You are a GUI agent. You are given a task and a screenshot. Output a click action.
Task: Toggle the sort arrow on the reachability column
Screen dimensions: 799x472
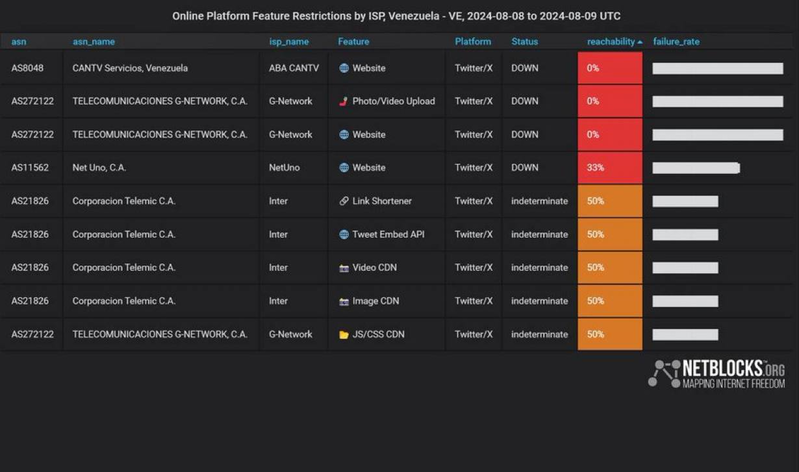(640, 42)
